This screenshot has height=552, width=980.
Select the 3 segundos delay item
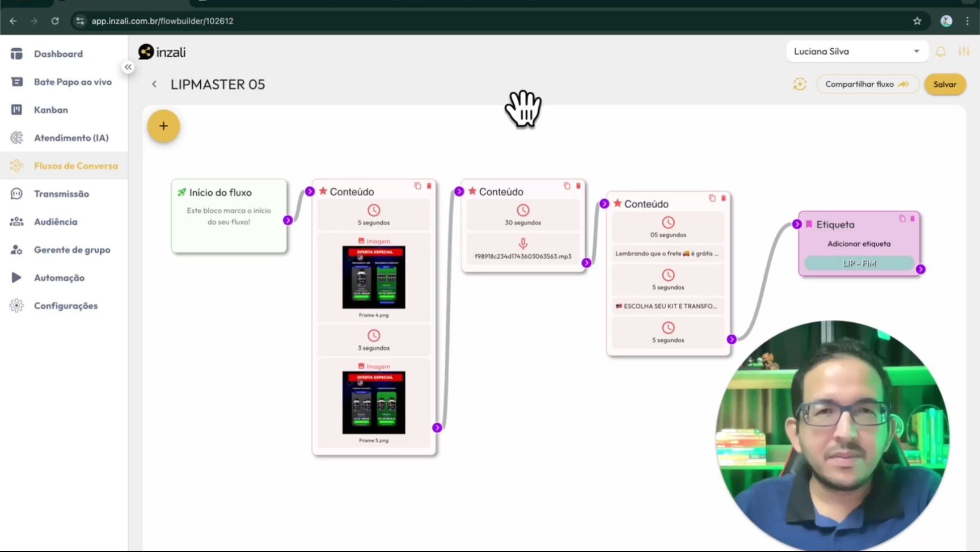[374, 340]
